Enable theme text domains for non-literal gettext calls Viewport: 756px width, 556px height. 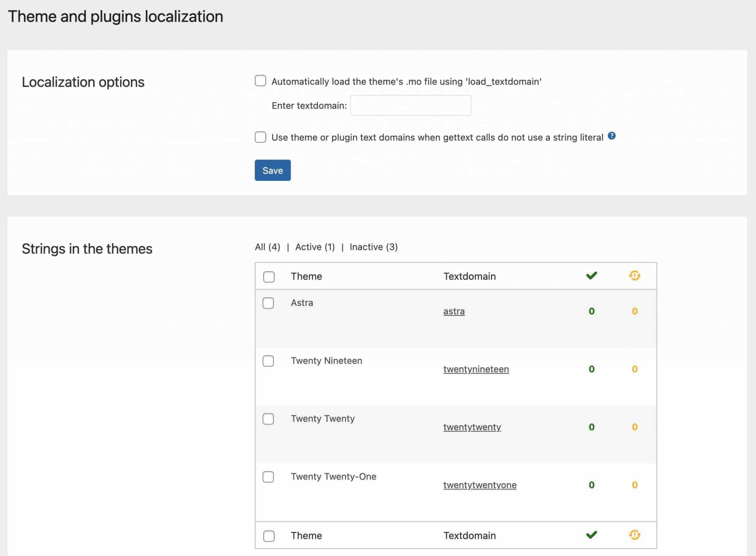[x=260, y=137]
